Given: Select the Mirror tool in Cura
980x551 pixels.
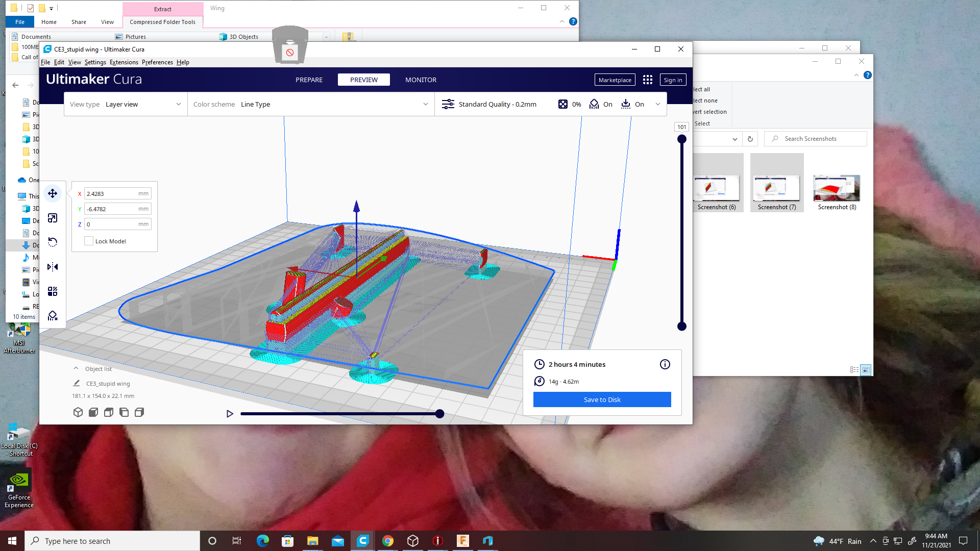Looking at the screenshot, I should coord(53,267).
